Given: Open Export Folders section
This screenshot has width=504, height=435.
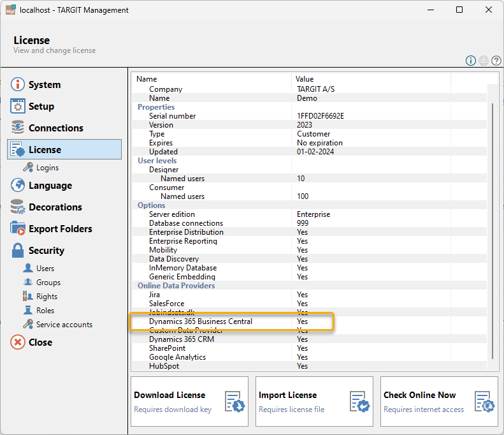Looking at the screenshot, I should click(61, 229).
